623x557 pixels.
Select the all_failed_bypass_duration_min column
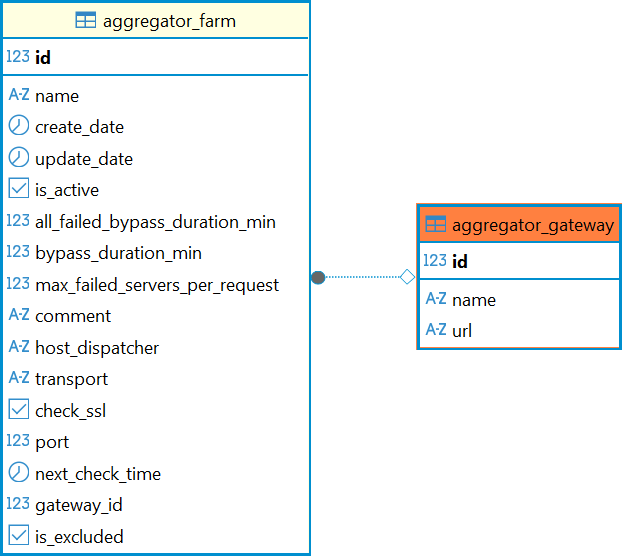coord(155,222)
